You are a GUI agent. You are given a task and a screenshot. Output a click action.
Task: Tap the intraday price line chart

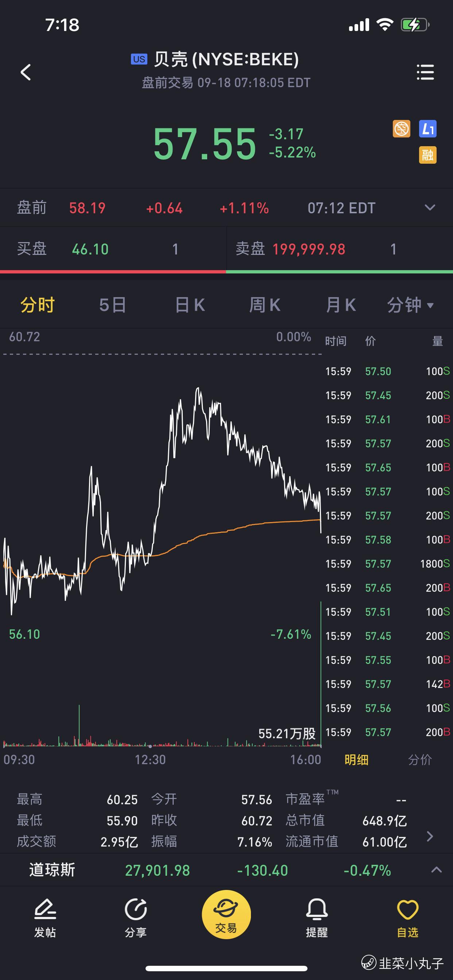pos(162,495)
